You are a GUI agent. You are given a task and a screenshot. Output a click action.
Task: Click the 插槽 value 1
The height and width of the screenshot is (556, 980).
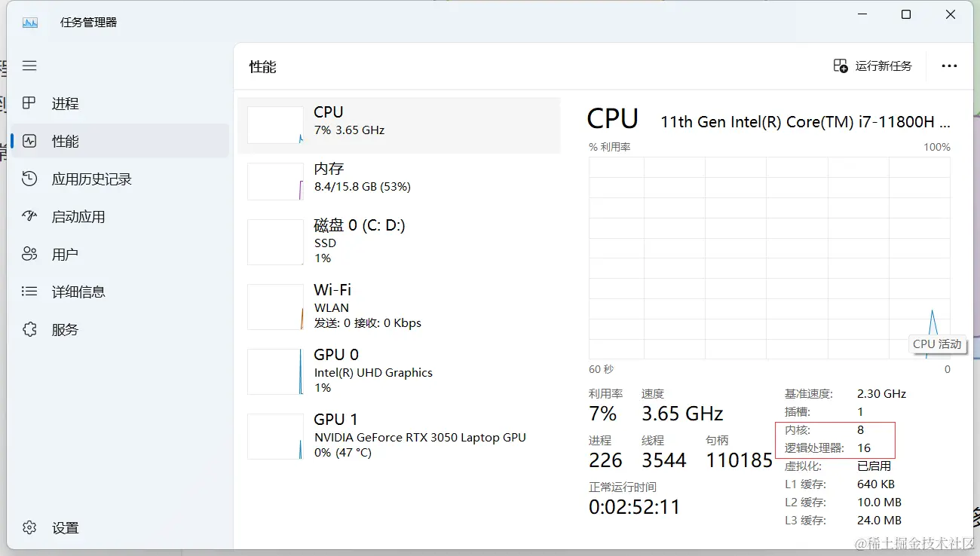(x=860, y=412)
